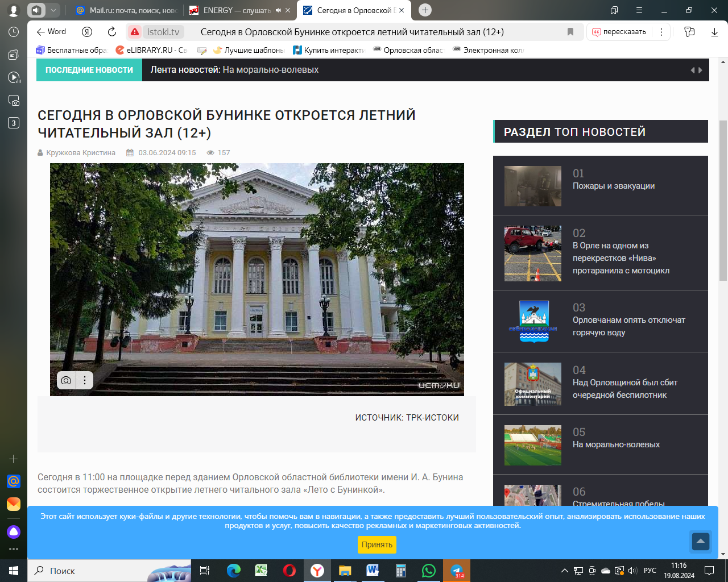
Task: Reload the istoki.tv page
Action: coord(112,32)
